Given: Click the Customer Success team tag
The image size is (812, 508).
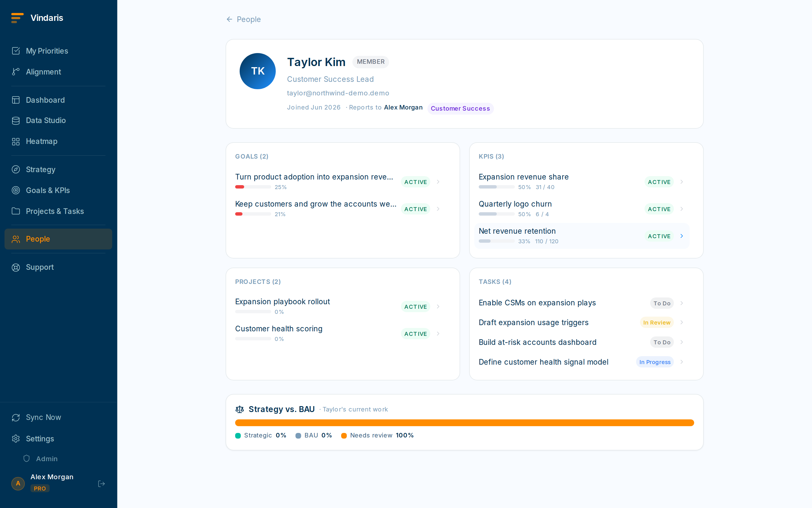Looking at the screenshot, I should [460, 109].
